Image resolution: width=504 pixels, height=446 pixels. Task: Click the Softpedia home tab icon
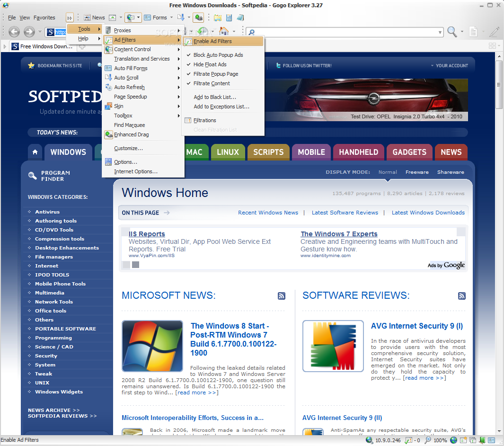coord(35,152)
